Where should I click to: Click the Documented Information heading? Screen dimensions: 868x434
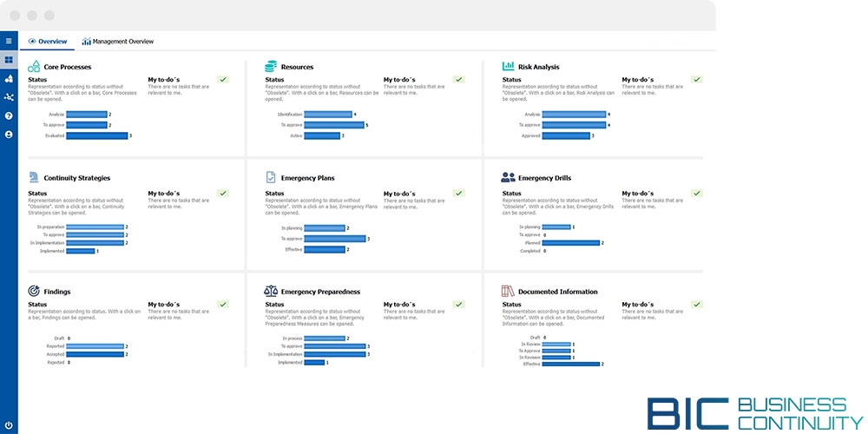pos(558,292)
